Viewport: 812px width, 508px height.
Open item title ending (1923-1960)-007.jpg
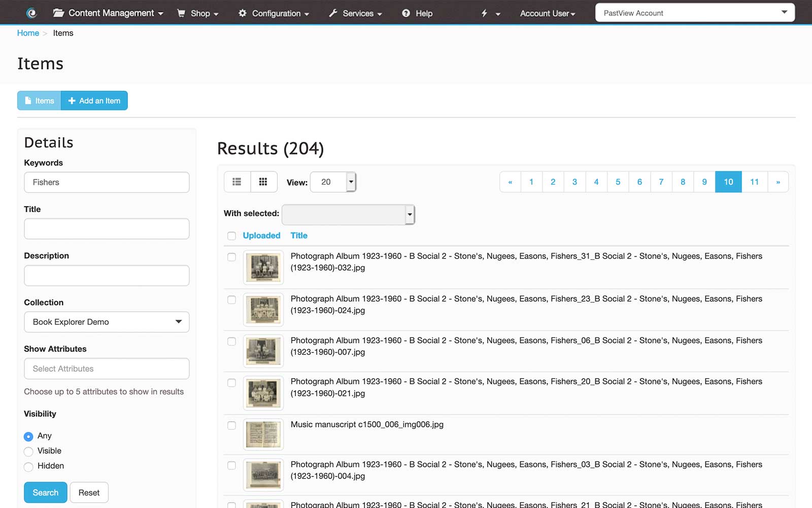(x=526, y=346)
